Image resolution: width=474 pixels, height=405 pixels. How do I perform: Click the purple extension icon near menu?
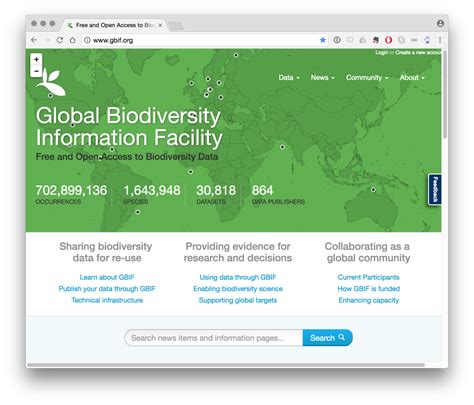click(x=427, y=40)
